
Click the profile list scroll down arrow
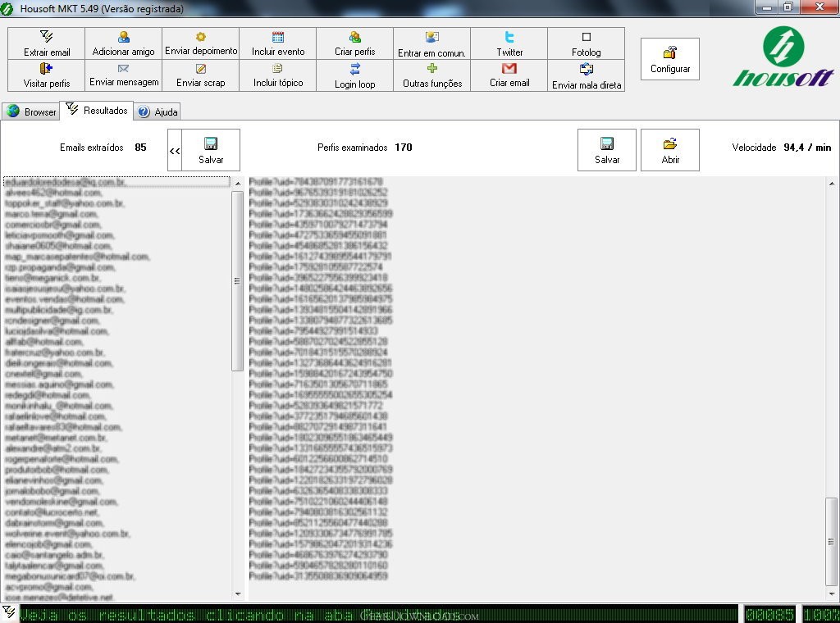pyautogui.click(x=832, y=593)
